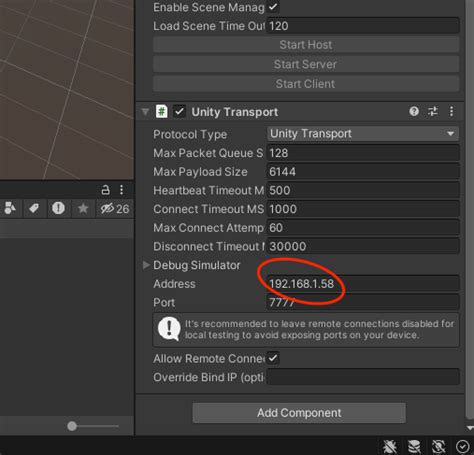Click the Disconnect Timeout field 30000
This screenshot has height=455, width=474.
(x=363, y=246)
